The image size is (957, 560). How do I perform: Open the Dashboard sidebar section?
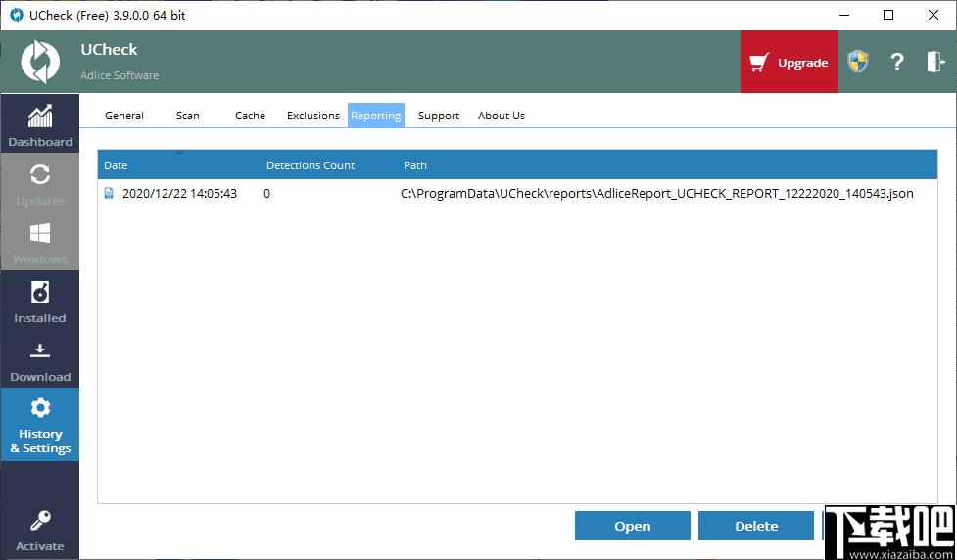pyautogui.click(x=40, y=123)
